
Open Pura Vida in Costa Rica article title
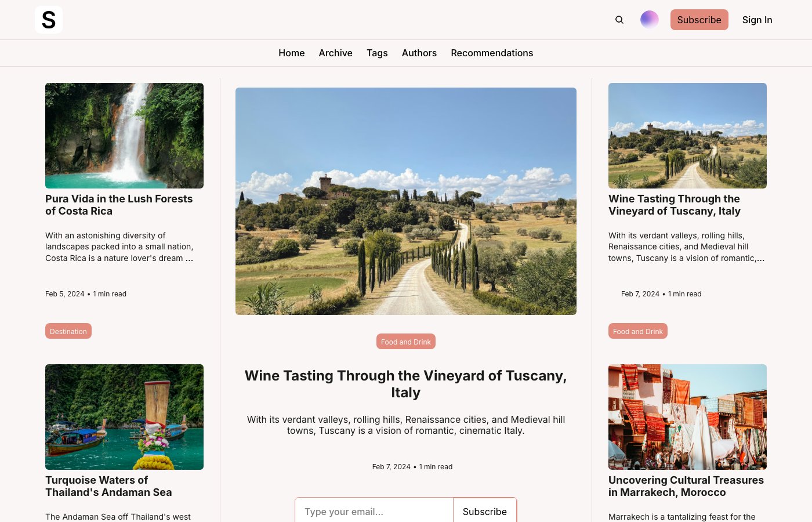tap(119, 205)
